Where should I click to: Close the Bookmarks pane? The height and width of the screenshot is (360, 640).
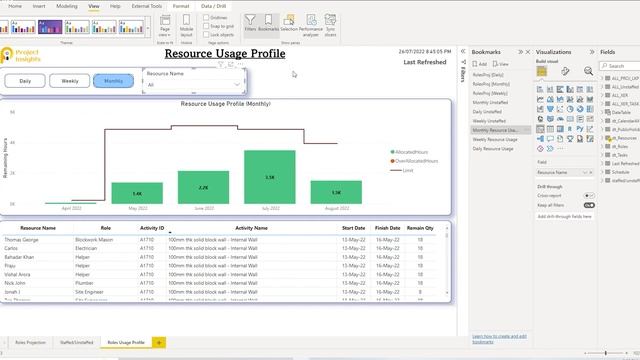pos(528,52)
